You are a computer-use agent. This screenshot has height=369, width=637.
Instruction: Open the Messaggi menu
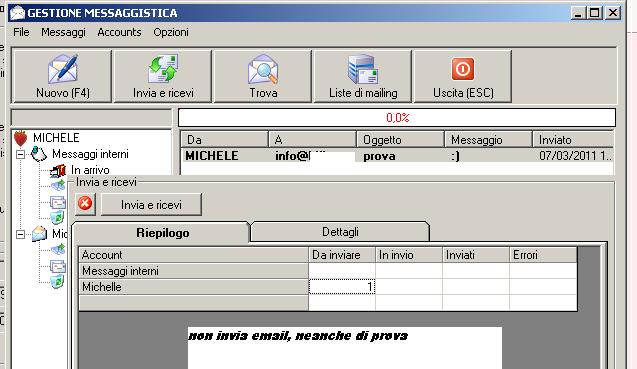(63, 32)
